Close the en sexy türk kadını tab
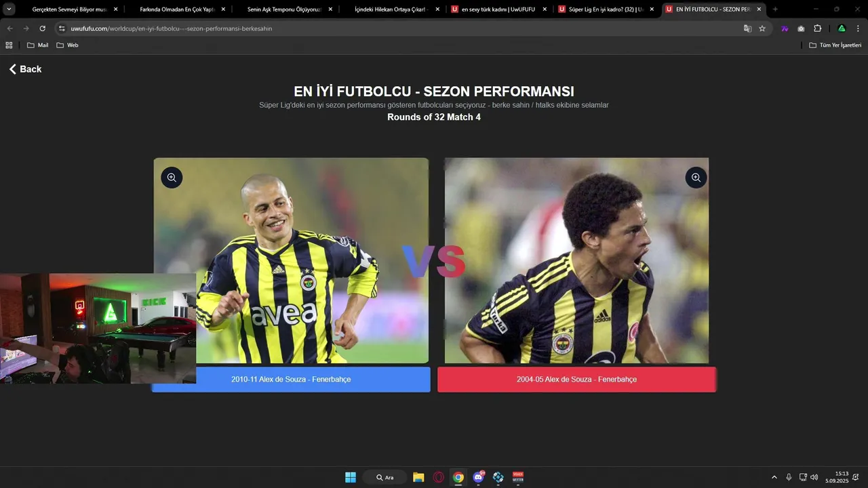868x488 pixels. point(545,9)
